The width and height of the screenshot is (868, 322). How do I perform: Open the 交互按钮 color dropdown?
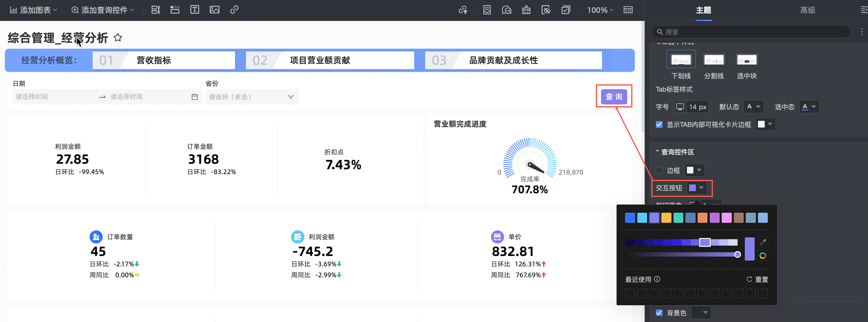click(696, 188)
